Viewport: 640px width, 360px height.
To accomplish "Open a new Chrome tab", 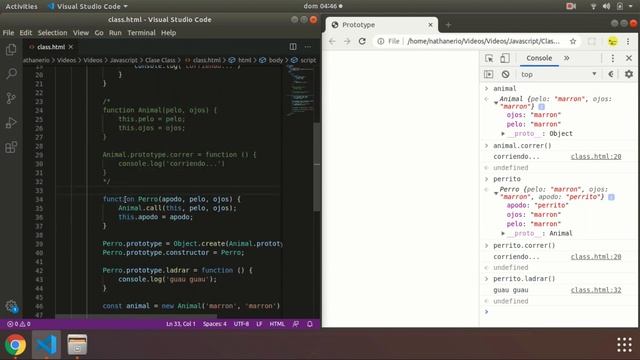I will 448,25.
